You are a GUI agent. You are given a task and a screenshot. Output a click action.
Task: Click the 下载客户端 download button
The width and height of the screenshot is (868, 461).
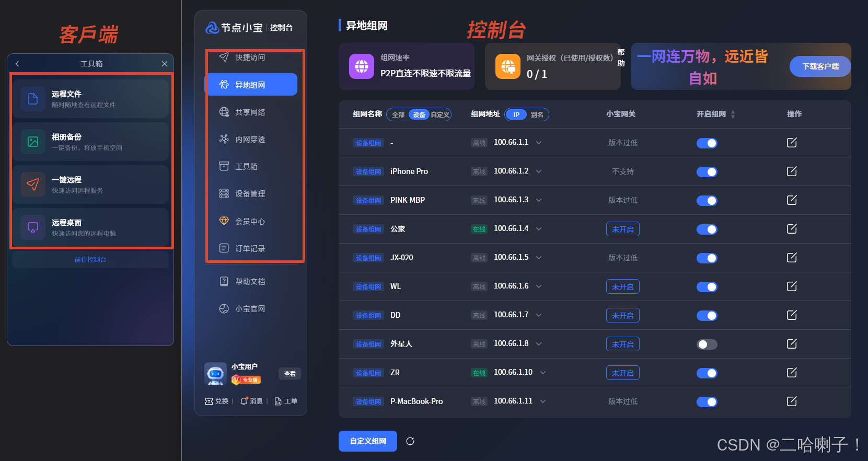tap(820, 66)
